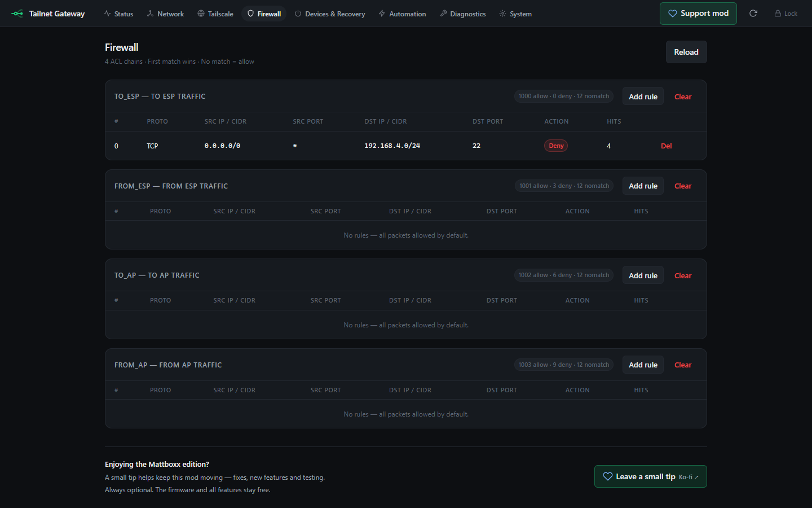This screenshot has height=508, width=812.
Task: Open the Status tab
Action: (118, 14)
